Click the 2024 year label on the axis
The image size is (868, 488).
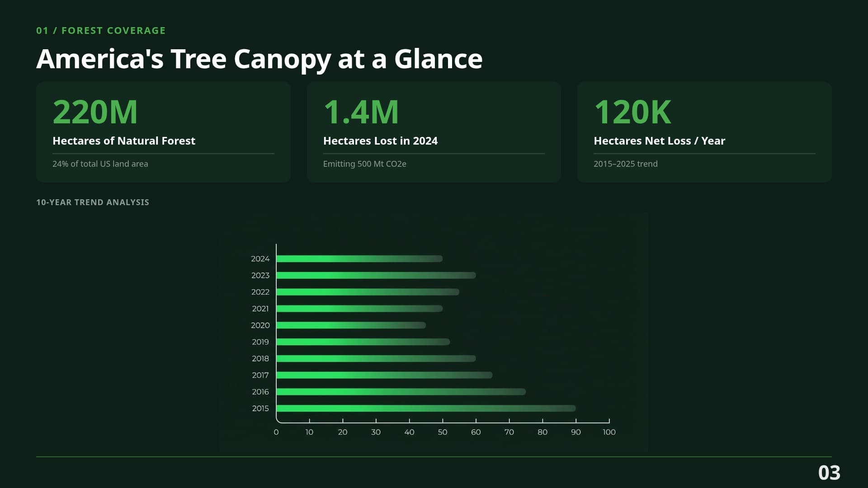[x=260, y=258]
